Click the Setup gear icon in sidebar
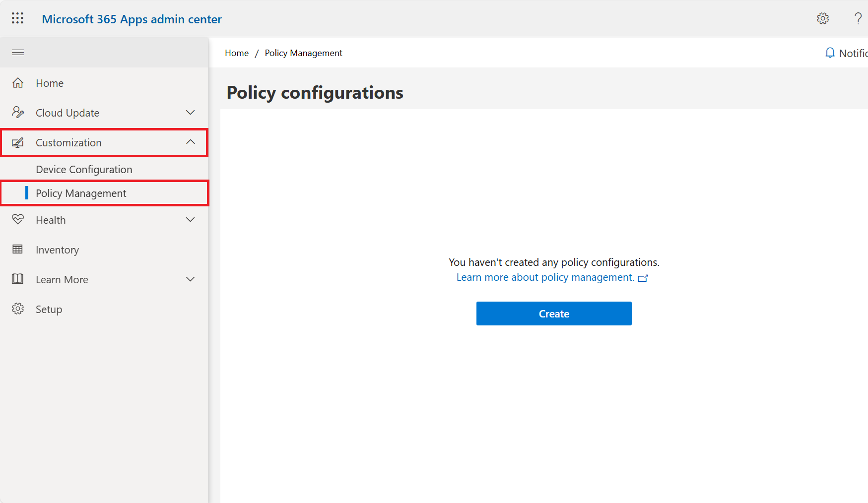The width and height of the screenshot is (868, 503). [18, 309]
